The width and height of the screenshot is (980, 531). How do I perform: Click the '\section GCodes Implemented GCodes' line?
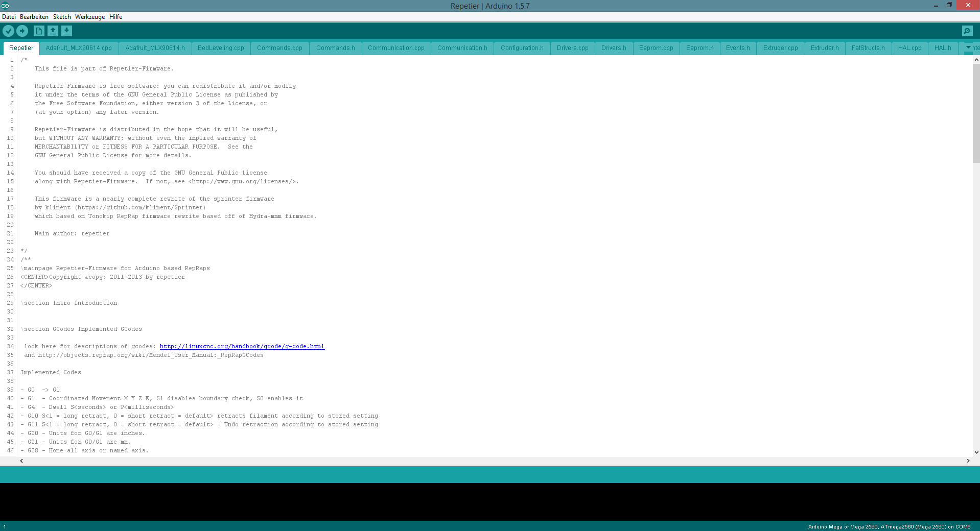[81, 329]
